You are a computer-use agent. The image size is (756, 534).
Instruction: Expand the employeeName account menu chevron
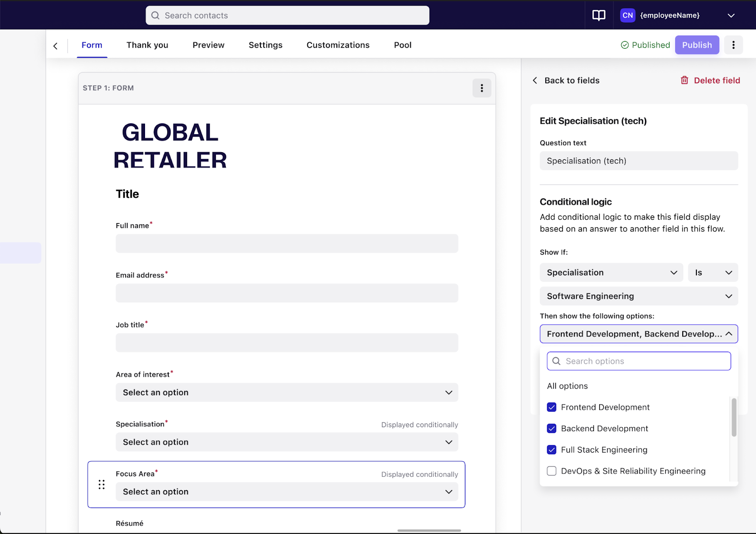click(731, 16)
